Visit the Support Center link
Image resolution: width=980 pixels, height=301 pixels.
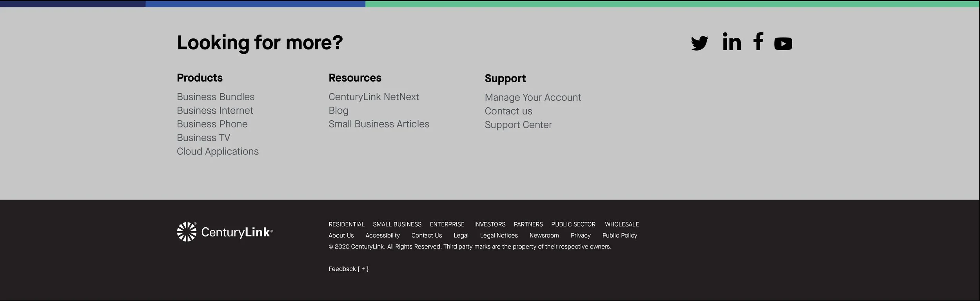click(x=518, y=125)
